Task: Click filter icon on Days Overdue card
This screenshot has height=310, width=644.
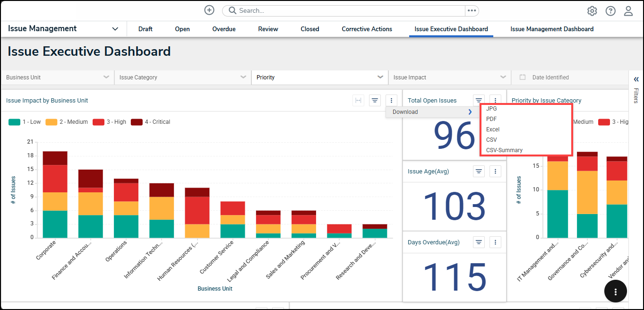Action: (479, 242)
